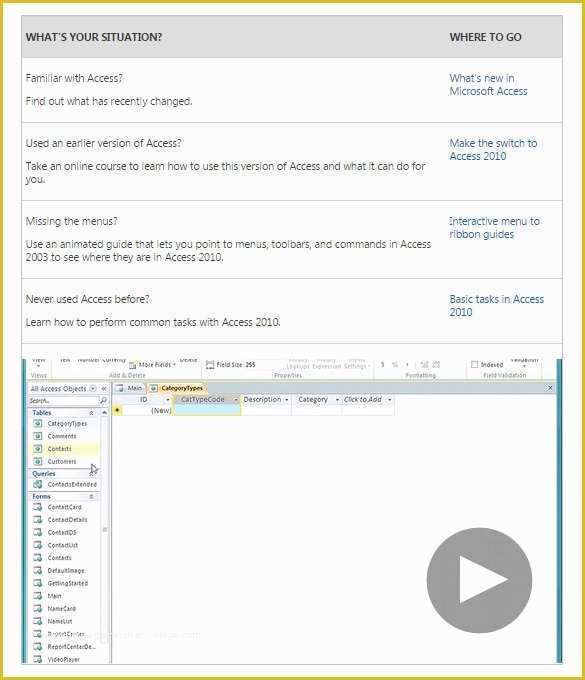Switch to the CategoryTypes document tab
585x680 pixels.
pos(176,388)
